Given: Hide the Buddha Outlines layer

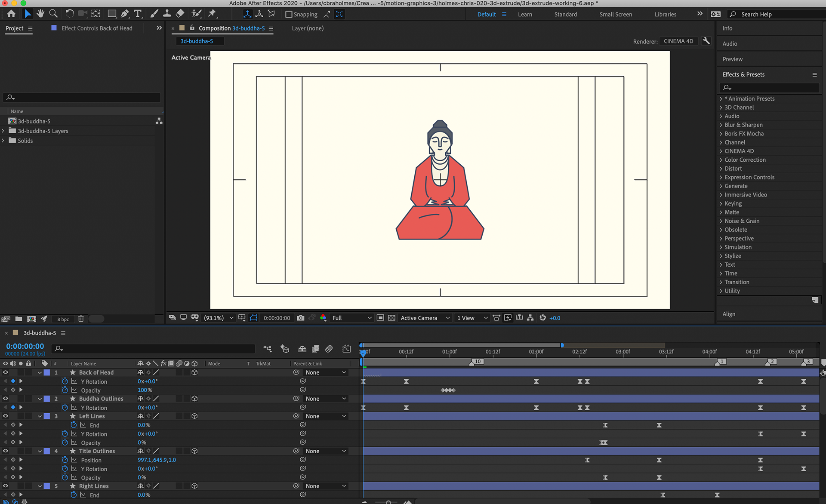Looking at the screenshot, I should pyautogui.click(x=6, y=399).
